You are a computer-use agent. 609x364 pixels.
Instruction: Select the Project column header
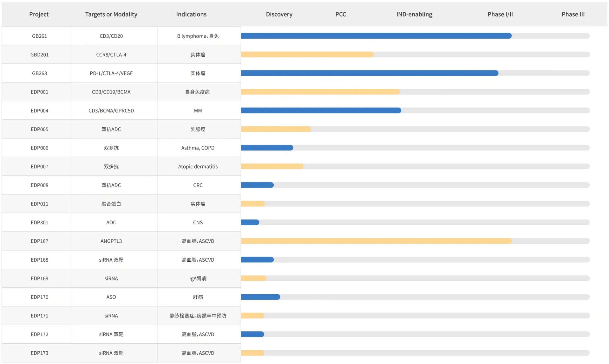(39, 14)
